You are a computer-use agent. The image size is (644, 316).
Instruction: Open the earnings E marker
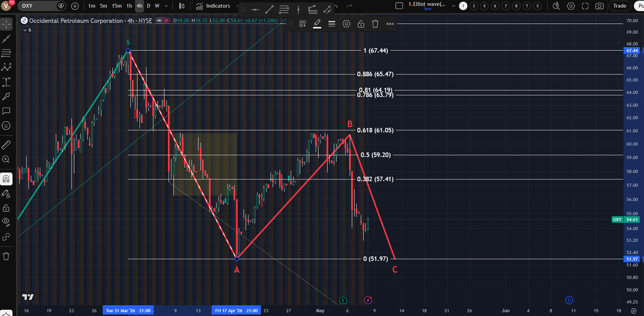click(x=343, y=300)
